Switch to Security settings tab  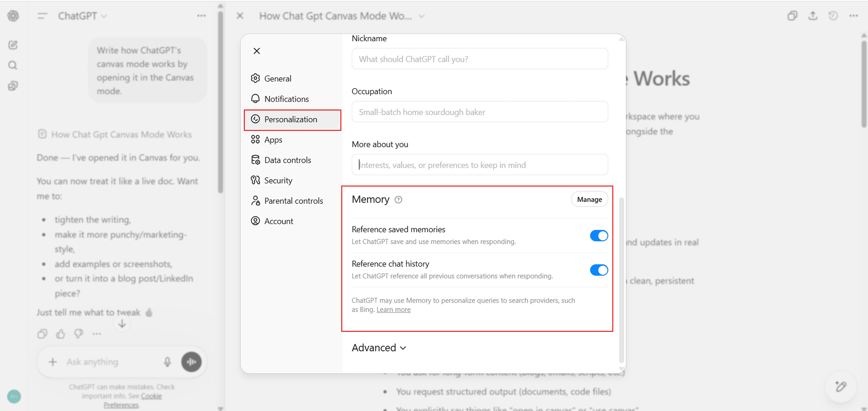tap(278, 180)
